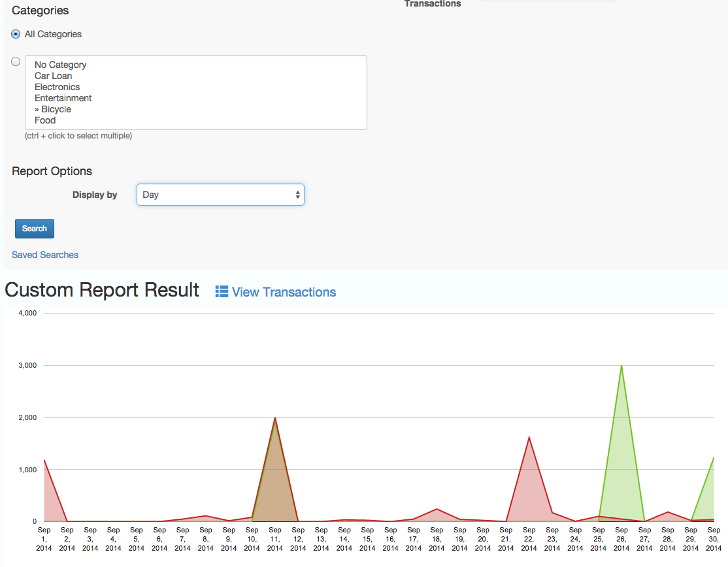Select Food from the category list
Screen dimensions: 728x567
pos(45,120)
